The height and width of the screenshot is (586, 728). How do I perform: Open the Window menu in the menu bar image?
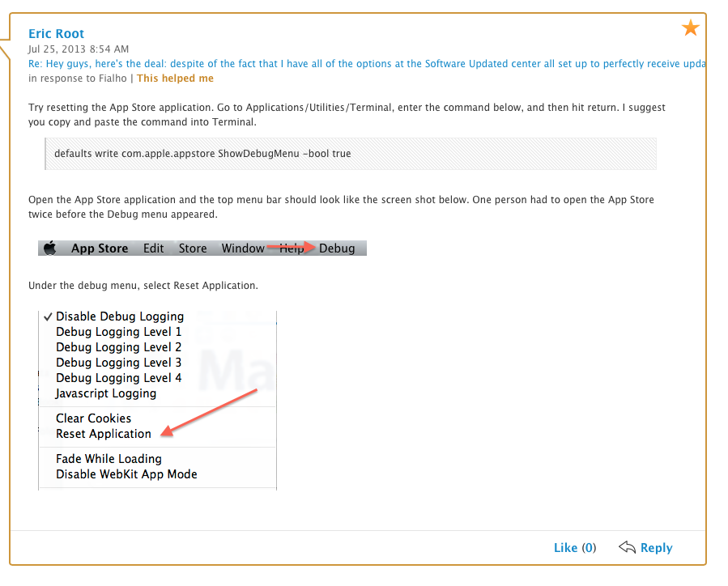point(243,248)
